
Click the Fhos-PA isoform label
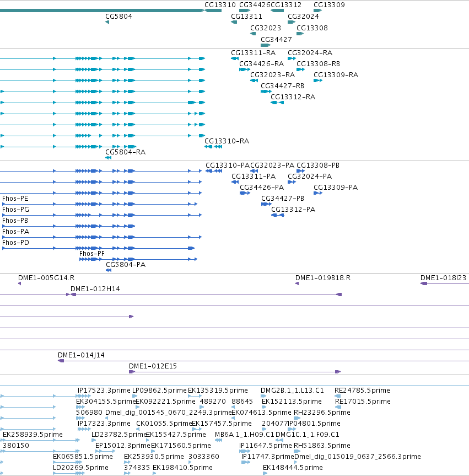(15, 232)
